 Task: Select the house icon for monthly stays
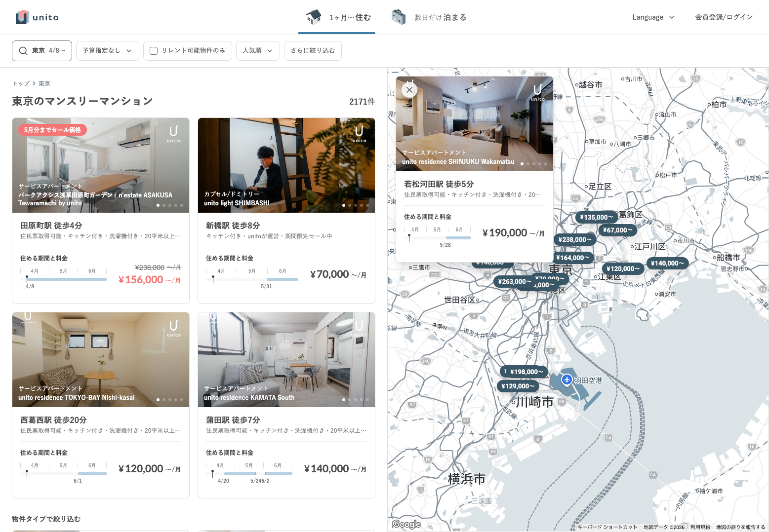tap(314, 17)
